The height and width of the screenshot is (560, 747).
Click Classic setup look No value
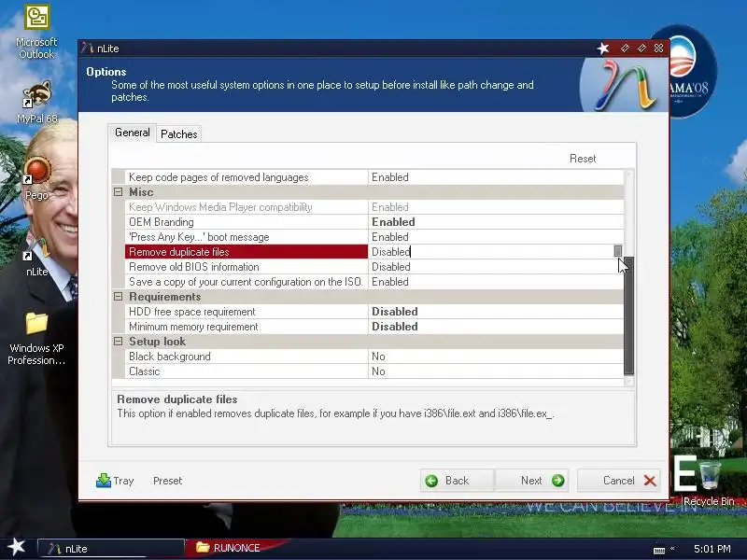click(496, 371)
